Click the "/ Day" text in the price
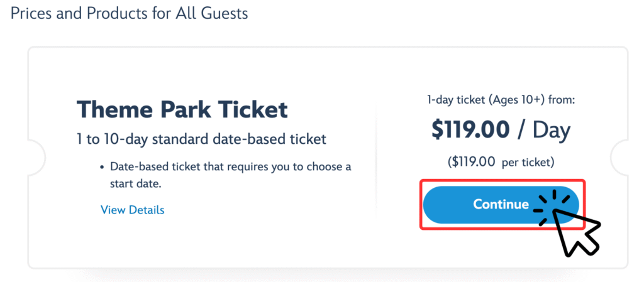644x282 pixels. 544,131
